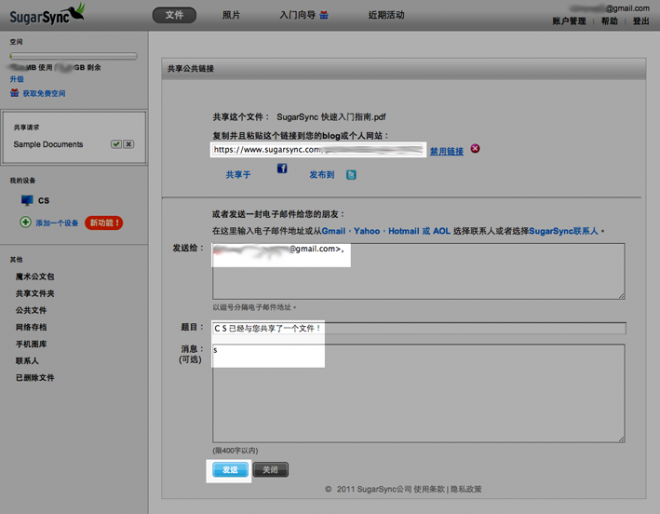This screenshot has height=514, width=660.
Task: Open the 近期活动 tab
Action: coord(385,15)
